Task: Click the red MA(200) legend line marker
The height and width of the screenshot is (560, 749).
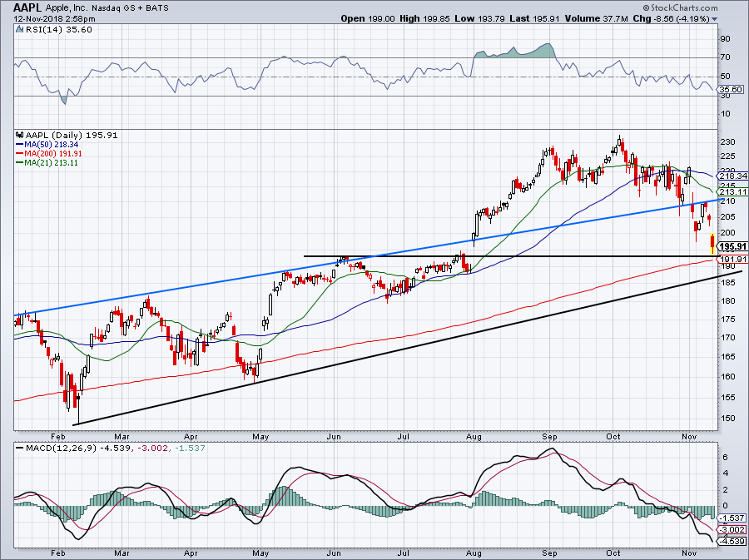Action: 19,154
